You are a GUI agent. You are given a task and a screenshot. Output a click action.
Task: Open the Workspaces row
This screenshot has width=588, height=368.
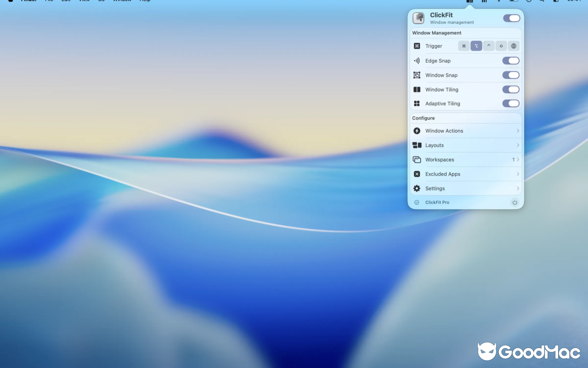466,160
